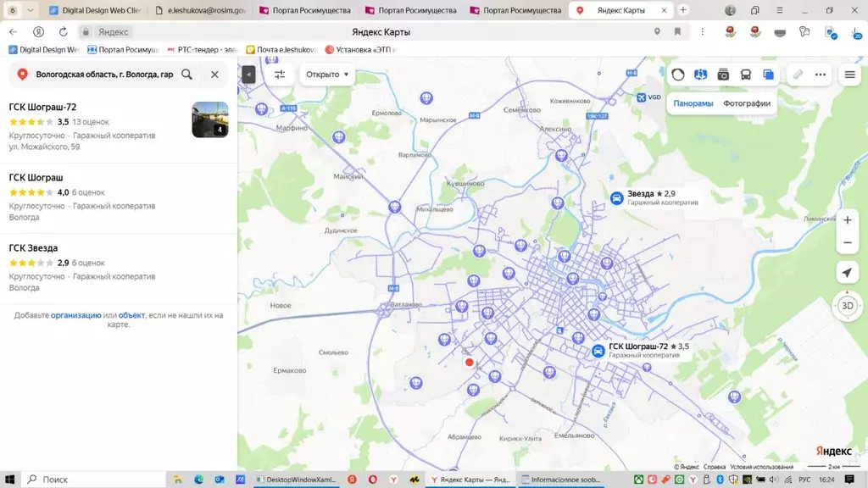Collapse the results side panel

(x=248, y=75)
